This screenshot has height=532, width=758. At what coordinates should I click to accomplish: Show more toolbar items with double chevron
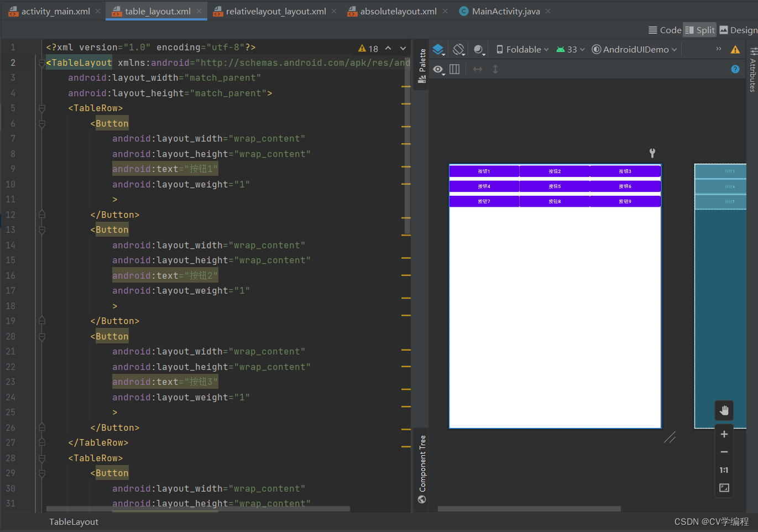click(719, 49)
